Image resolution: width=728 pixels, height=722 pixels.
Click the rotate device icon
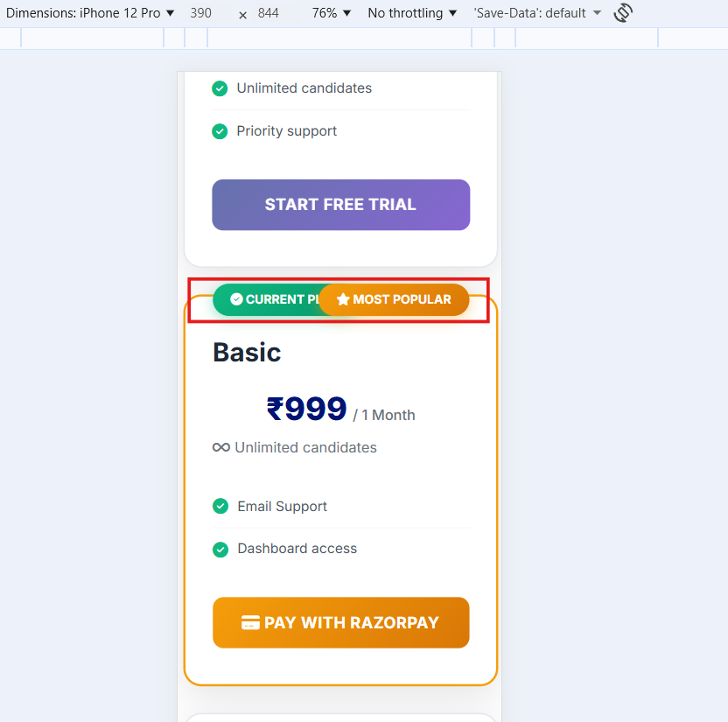tap(623, 13)
